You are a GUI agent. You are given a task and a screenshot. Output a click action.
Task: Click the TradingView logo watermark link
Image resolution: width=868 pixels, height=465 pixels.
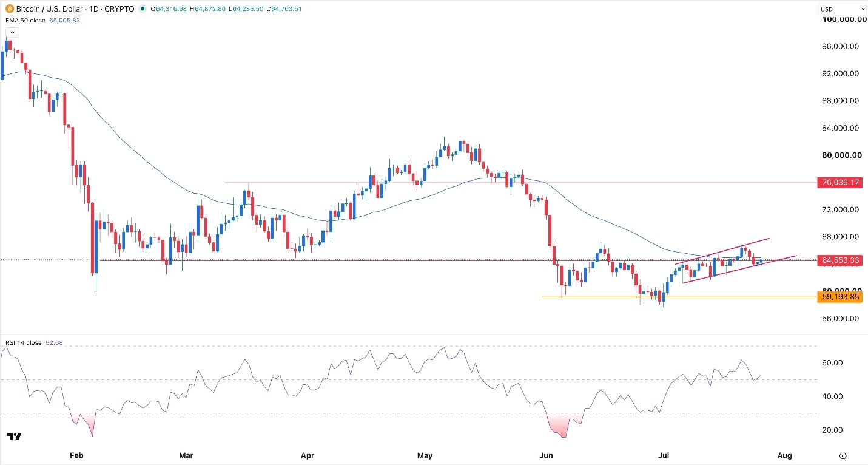click(x=15, y=436)
